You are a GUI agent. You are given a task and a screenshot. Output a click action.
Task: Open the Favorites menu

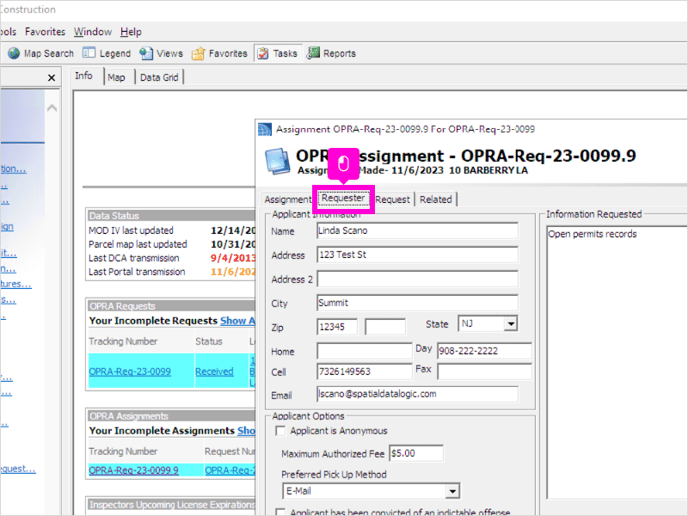pos(45,32)
